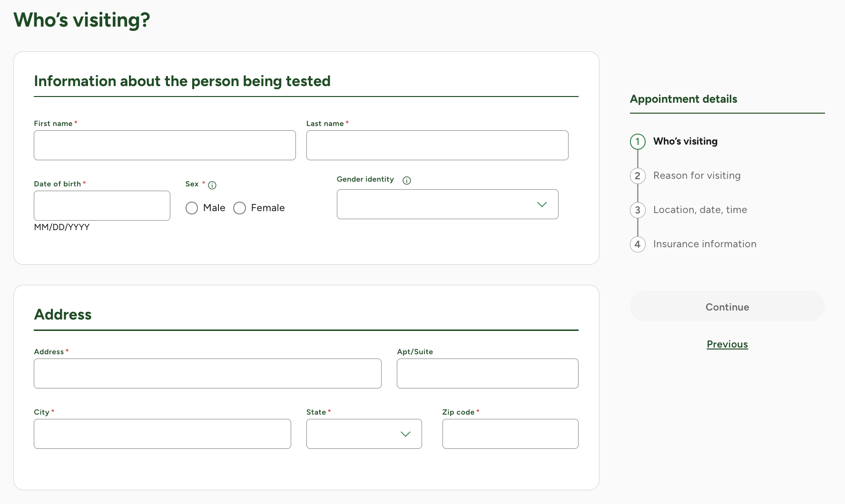Screen dimensions: 845x504
Task: Open the Gender identity dropdown
Action: [447, 204]
